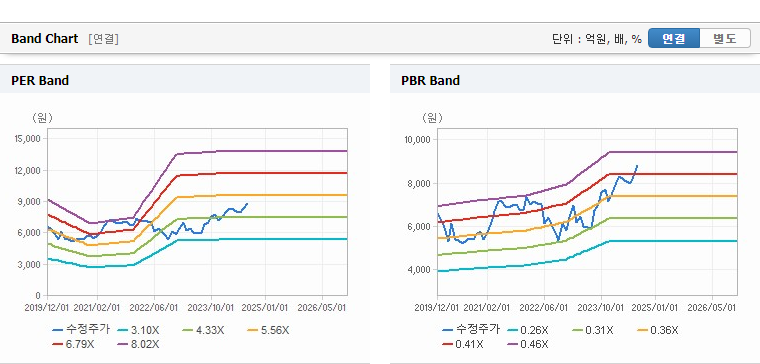Toggle the 0.36X series in PBR legend
Viewport: 760px width, 364px height.
tap(658, 330)
